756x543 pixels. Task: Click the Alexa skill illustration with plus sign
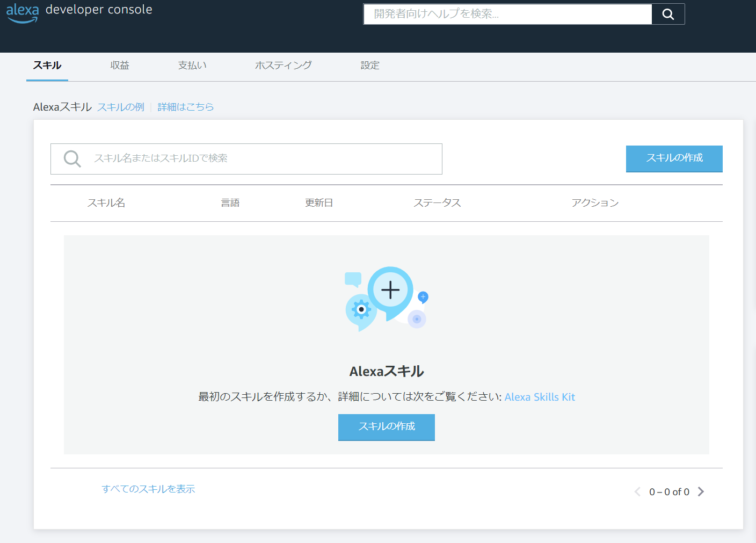click(387, 299)
